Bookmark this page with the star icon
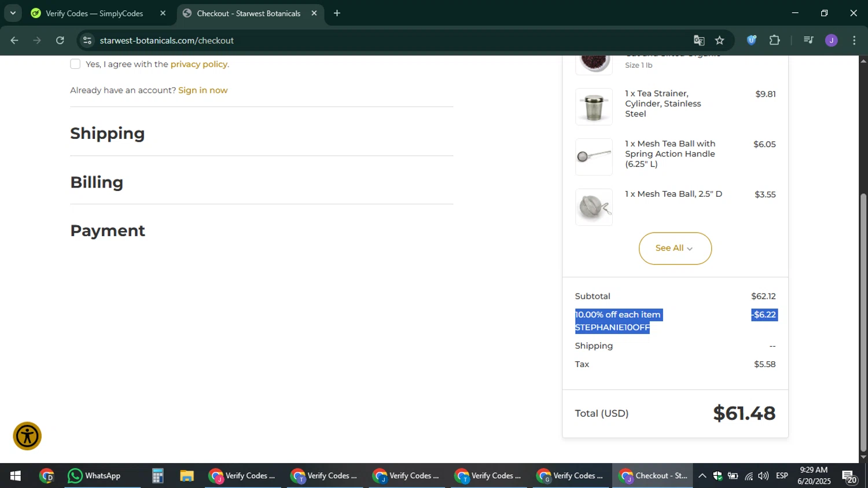The width and height of the screenshot is (868, 488). pyautogui.click(x=719, y=41)
